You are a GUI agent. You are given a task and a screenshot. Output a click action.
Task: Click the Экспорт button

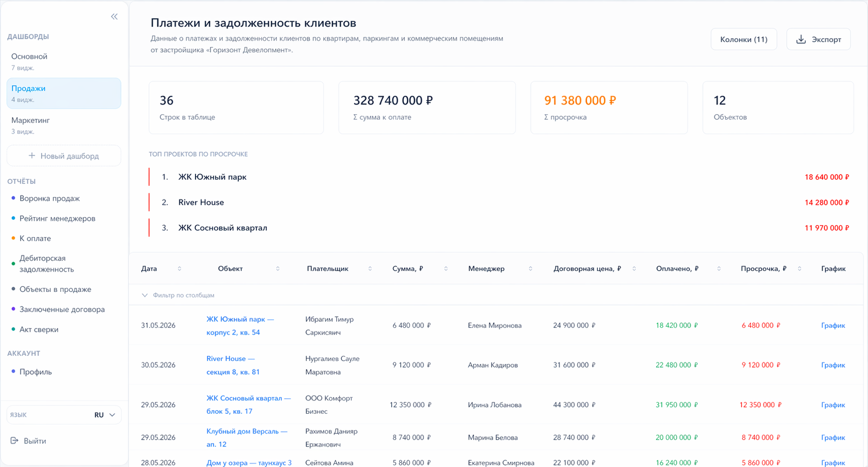point(818,39)
